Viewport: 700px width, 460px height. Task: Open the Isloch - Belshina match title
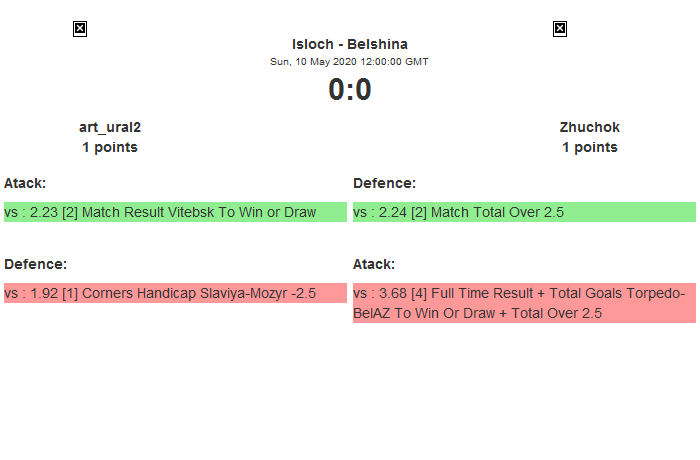[349, 44]
